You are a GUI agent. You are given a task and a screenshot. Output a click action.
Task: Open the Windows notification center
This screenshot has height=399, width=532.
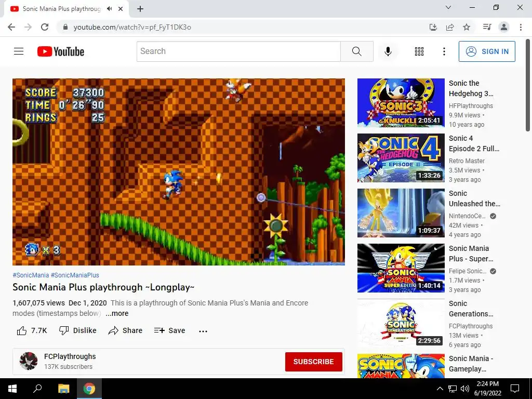click(x=515, y=389)
